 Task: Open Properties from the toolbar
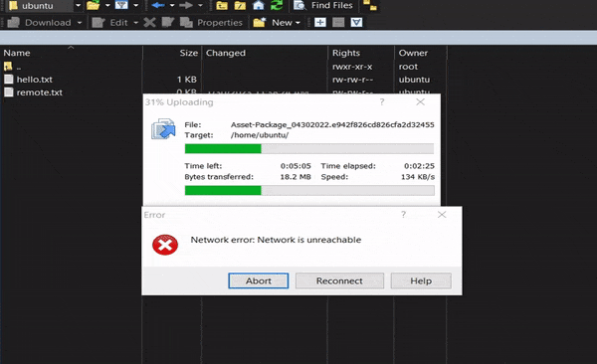(211, 23)
